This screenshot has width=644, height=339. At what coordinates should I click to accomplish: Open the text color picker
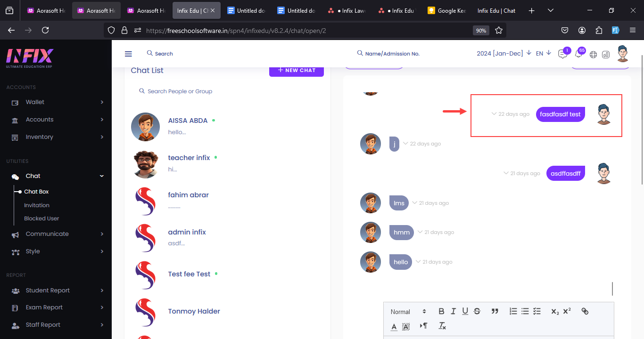pos(394,326)
